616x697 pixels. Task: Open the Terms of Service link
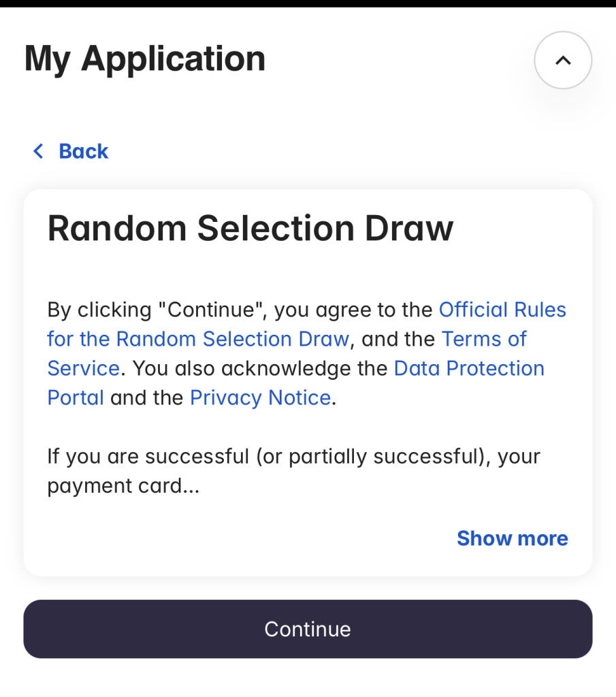point(483,339)
